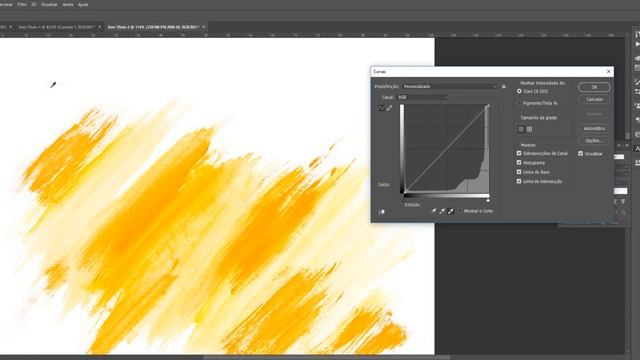This screenshot has width=640, height=360.
Task: Click the white point input slider
Action: coord(488,200)
